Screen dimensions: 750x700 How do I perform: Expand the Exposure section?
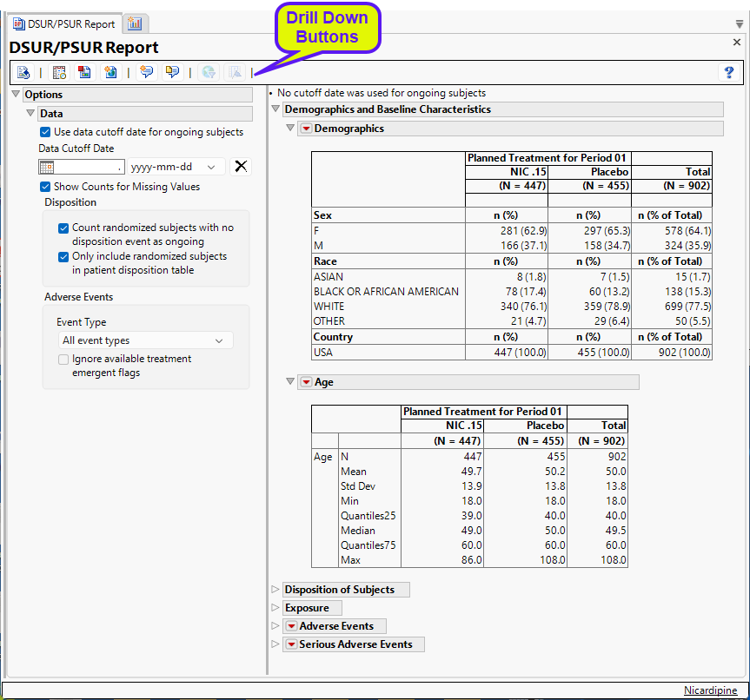tap(276, 608)
